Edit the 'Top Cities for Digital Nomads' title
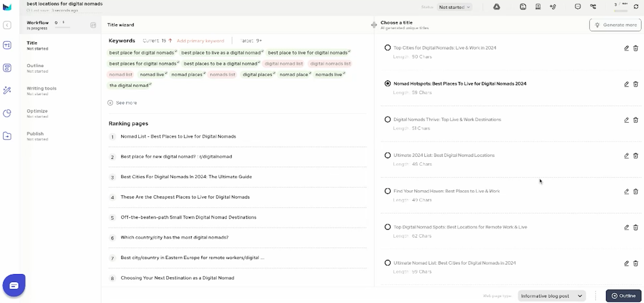Viewport: 644px width, 303px height. [x=626, y=48]
